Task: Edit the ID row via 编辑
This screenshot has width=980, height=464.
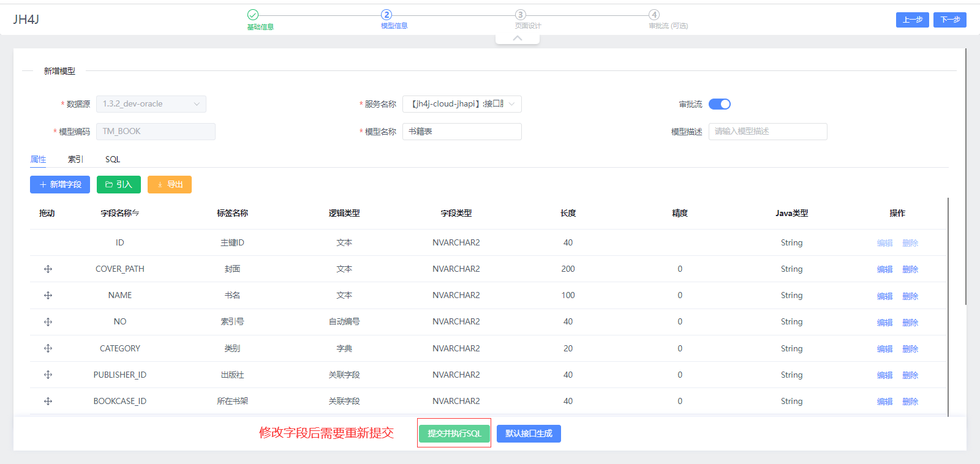Action: point(885,243)
